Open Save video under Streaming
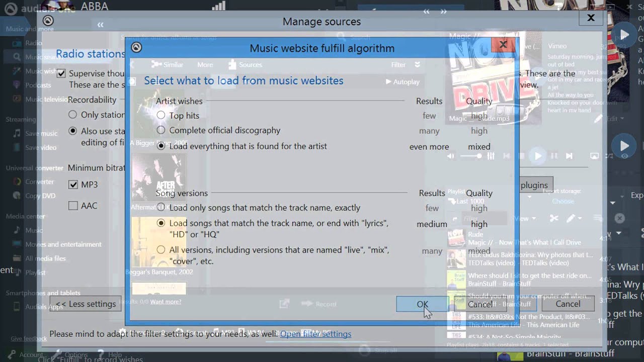This screenshot has width=644, height=362. [41, 147]
